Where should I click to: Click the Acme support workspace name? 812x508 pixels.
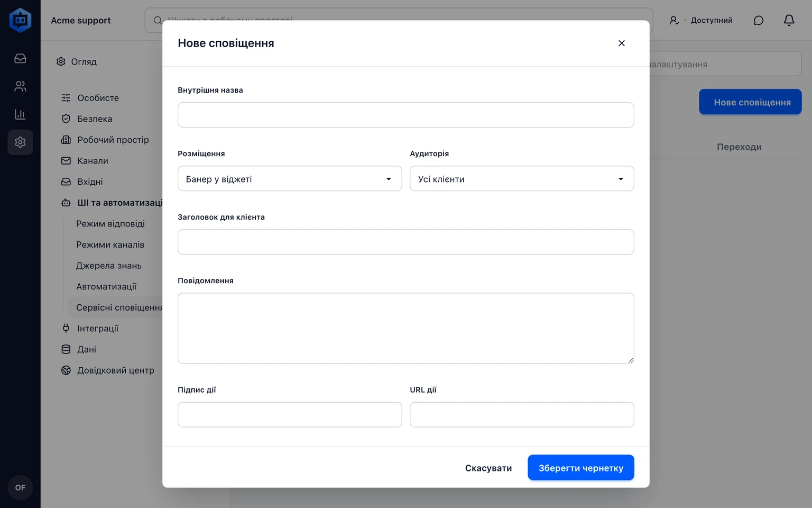tap(81, 20)
